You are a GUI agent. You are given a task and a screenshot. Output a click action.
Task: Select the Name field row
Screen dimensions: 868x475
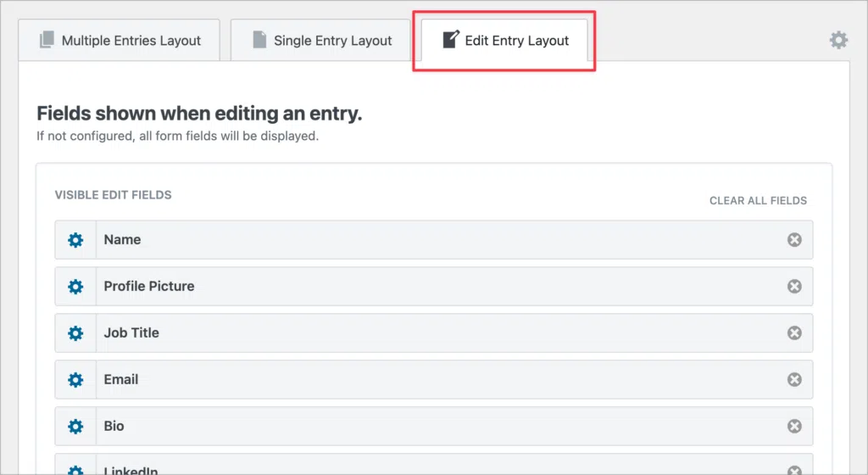(x=434, y=240)
